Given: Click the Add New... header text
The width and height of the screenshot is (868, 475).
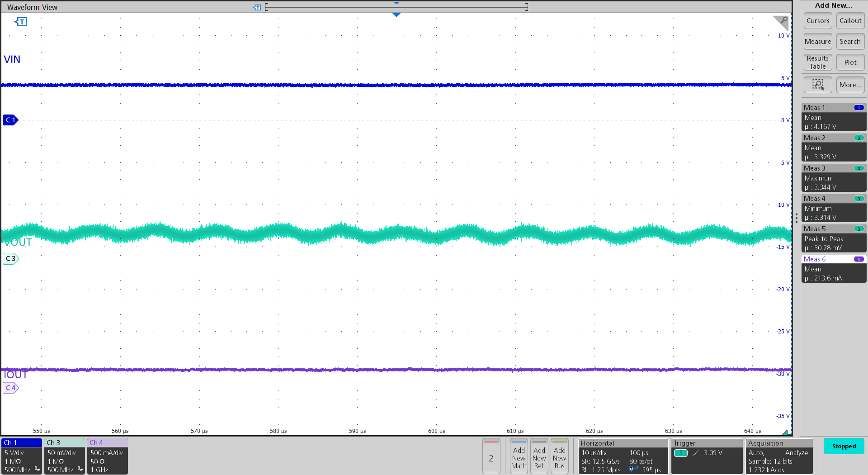Looking at the screenshot, I should pyautogui.click(x=834, y=5).
